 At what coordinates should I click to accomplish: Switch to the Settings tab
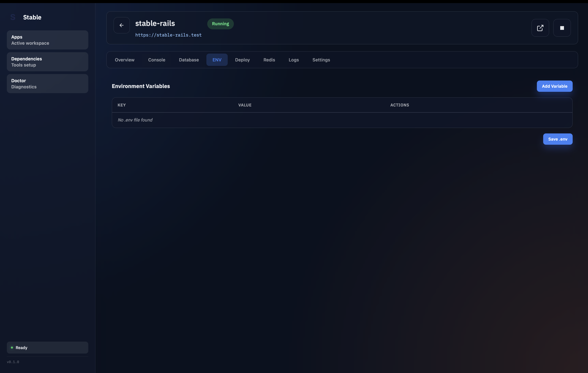pos(321,60)
